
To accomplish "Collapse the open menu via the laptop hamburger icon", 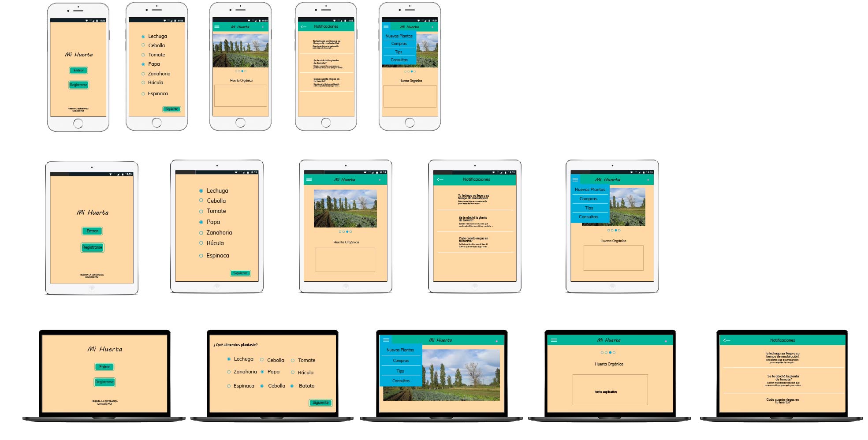I will 386,340.
